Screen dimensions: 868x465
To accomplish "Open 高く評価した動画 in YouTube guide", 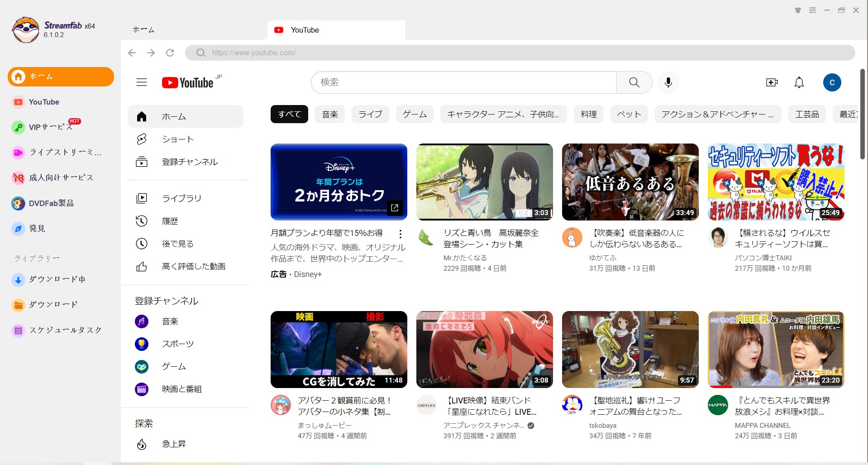I will pos(186,266).
